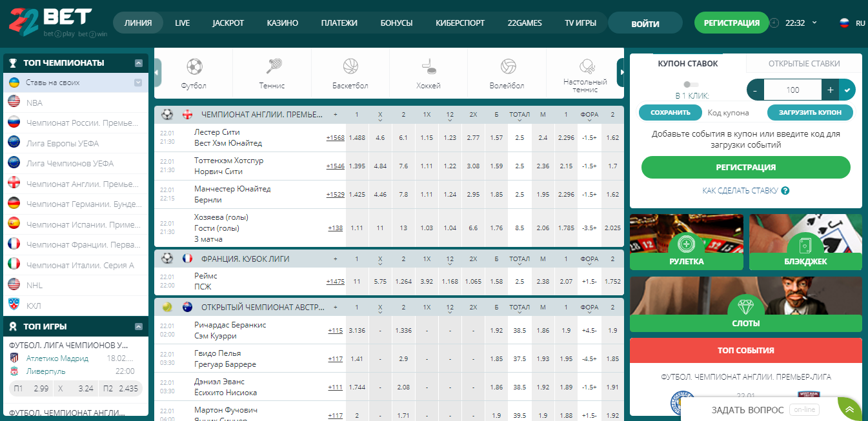Click scroll-to-top arrow in chat bar

click(x=849, y=409)
